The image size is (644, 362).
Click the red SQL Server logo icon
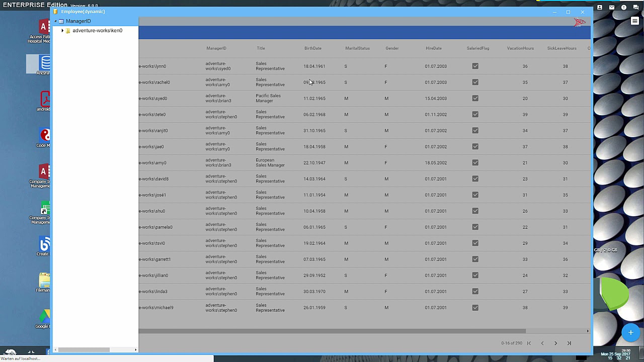pos(580,22)
